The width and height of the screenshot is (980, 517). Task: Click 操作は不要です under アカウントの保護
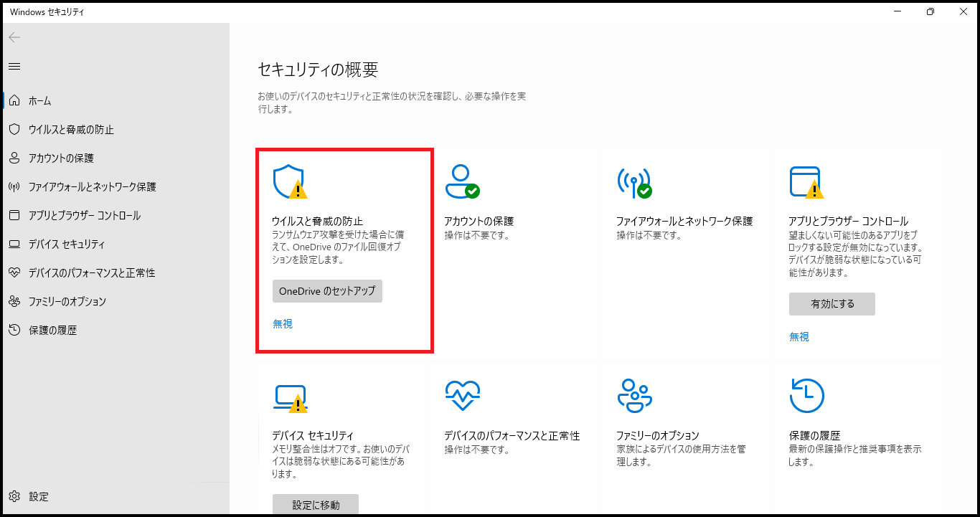[x=477, y=235]
